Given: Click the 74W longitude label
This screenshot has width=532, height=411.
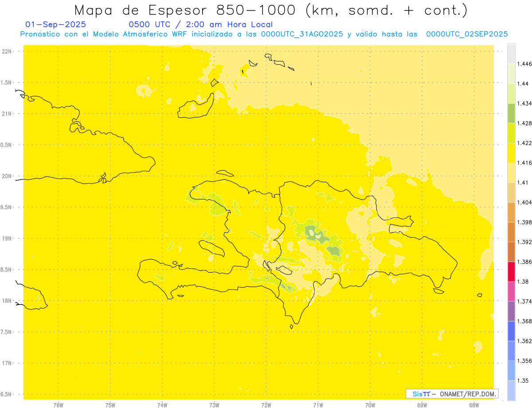Looking at the screenshot, I should pos(162,405).
